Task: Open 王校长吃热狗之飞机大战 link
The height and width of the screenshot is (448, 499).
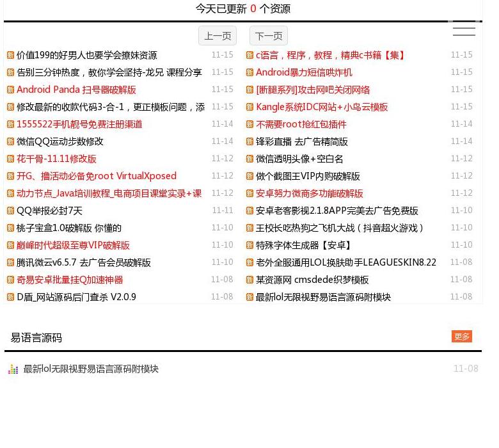Action: [340, 228]
